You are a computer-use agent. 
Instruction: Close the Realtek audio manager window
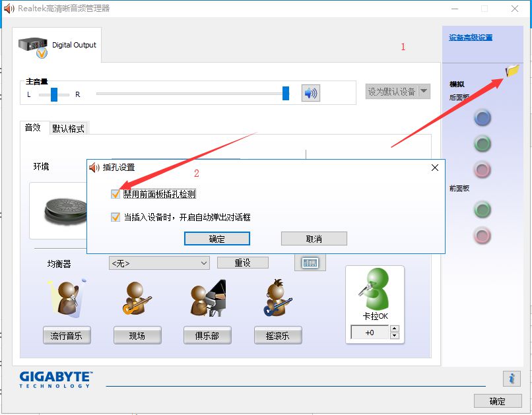515,9
